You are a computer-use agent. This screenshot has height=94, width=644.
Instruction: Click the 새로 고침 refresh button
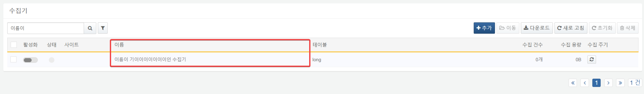click(571, 28)
